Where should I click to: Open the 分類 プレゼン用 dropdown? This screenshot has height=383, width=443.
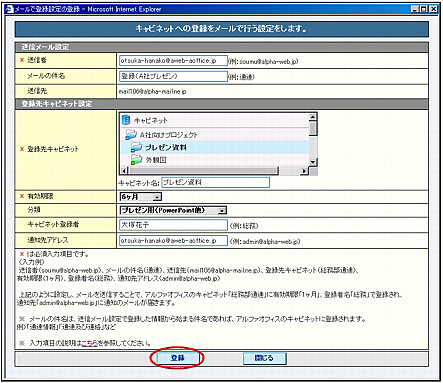(173, 210)
